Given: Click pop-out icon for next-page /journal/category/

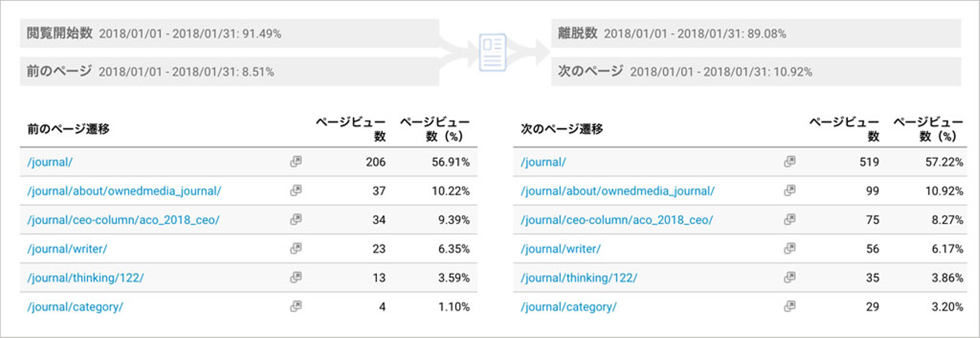Looking at the screenshot, I should click(789, 307).
